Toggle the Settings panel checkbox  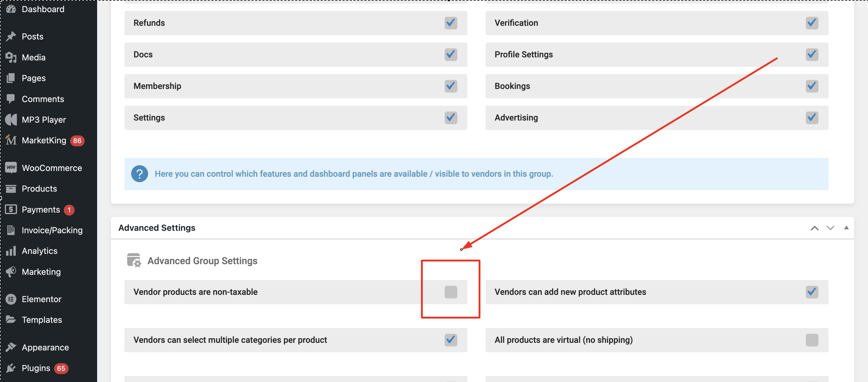coord(450,118)
